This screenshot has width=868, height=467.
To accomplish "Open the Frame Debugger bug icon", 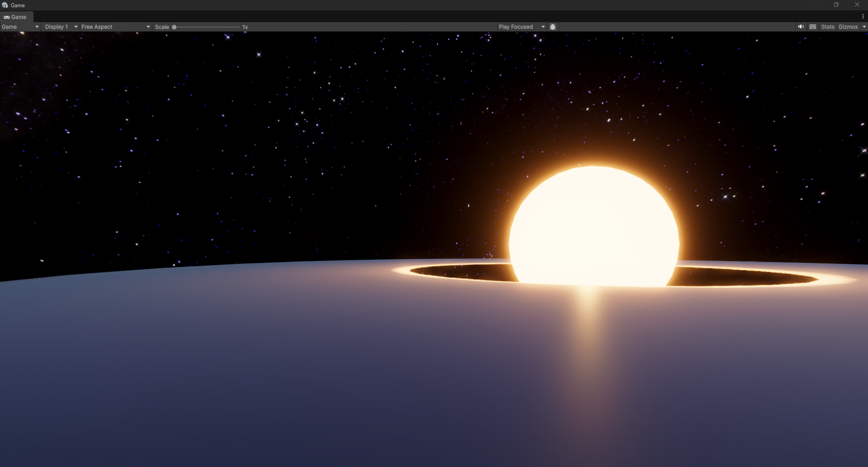I will [553, 27].
